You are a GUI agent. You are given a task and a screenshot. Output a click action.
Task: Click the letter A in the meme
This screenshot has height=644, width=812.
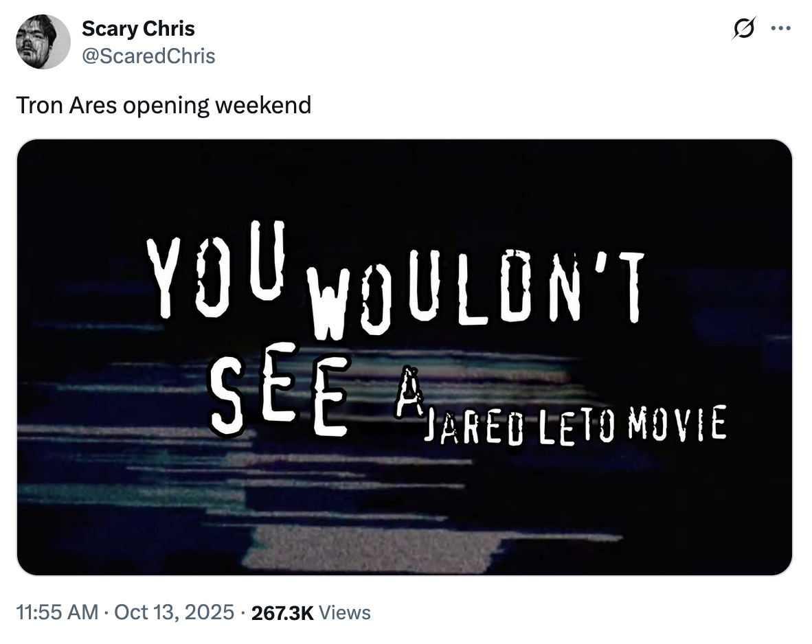point(407,395)
